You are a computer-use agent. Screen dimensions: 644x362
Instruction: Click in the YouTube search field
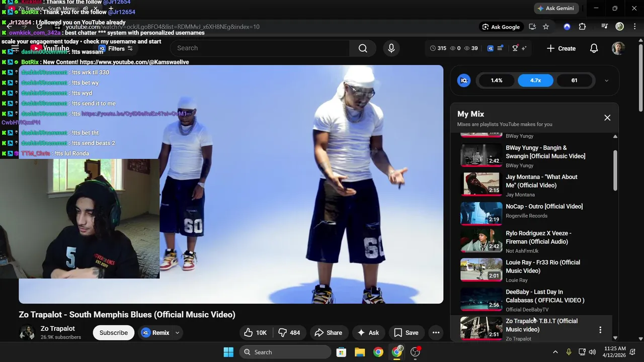click(260, 48)
